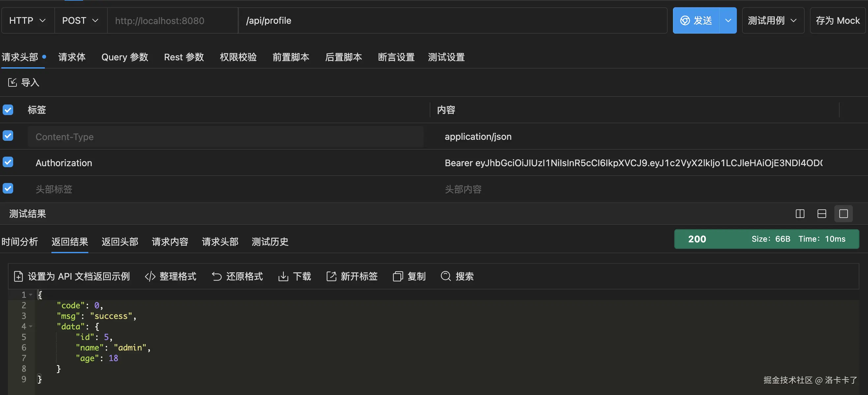Screen dimensions: 868x395
Task: Click 设置为 API 文档返回示例 button text
Action: (x=79, y=276)
